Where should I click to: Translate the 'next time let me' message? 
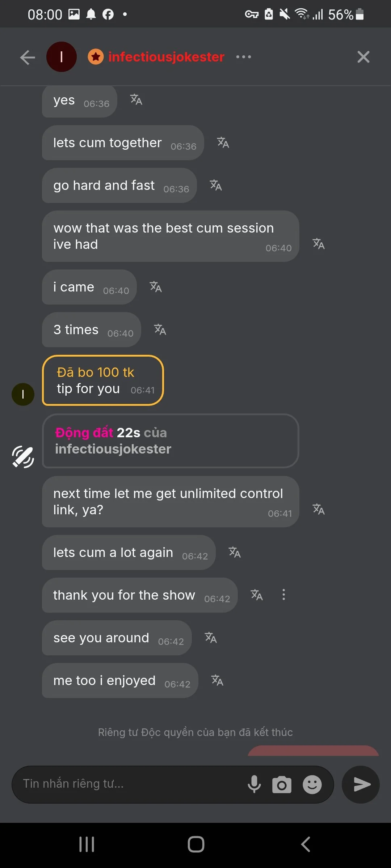coord(319,509)
